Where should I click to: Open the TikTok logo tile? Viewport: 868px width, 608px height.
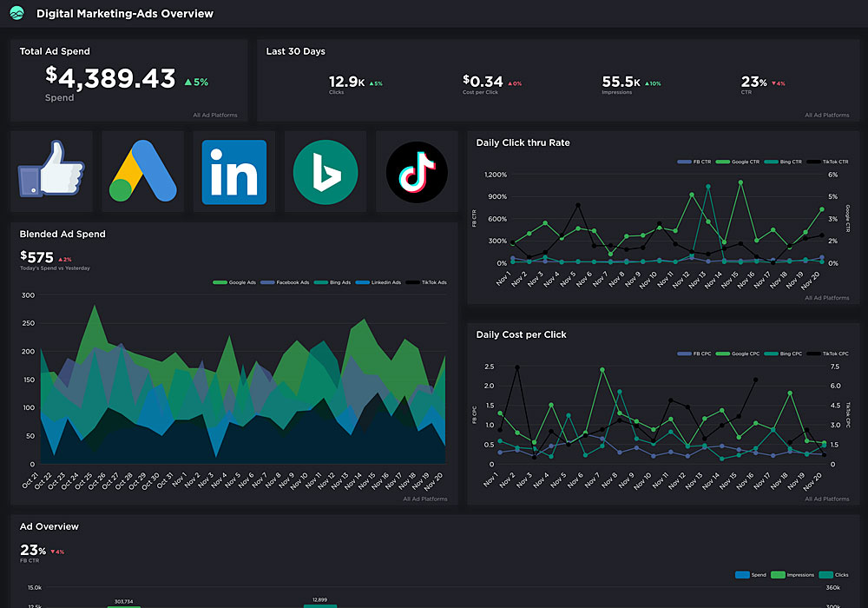point(417,172)
